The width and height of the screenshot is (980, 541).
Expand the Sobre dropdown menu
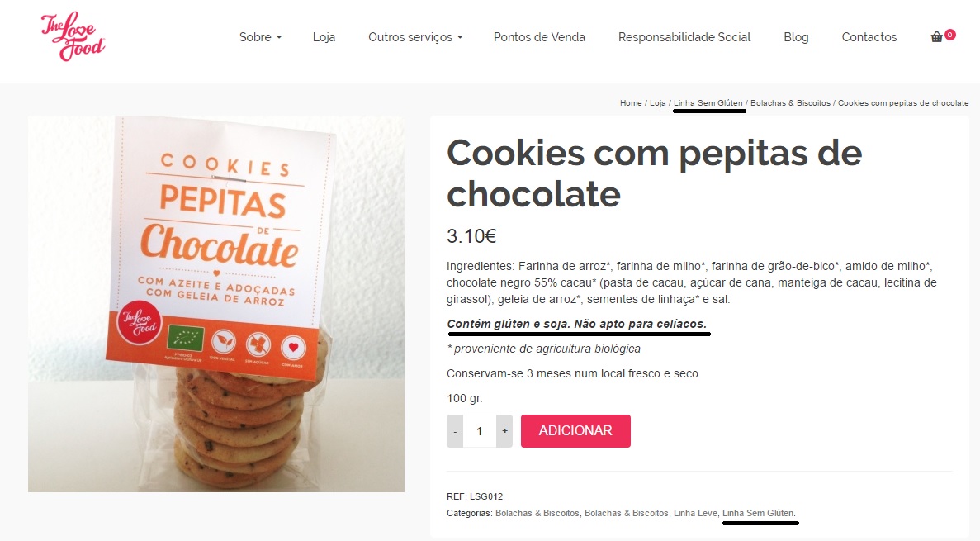coord(261,37)
